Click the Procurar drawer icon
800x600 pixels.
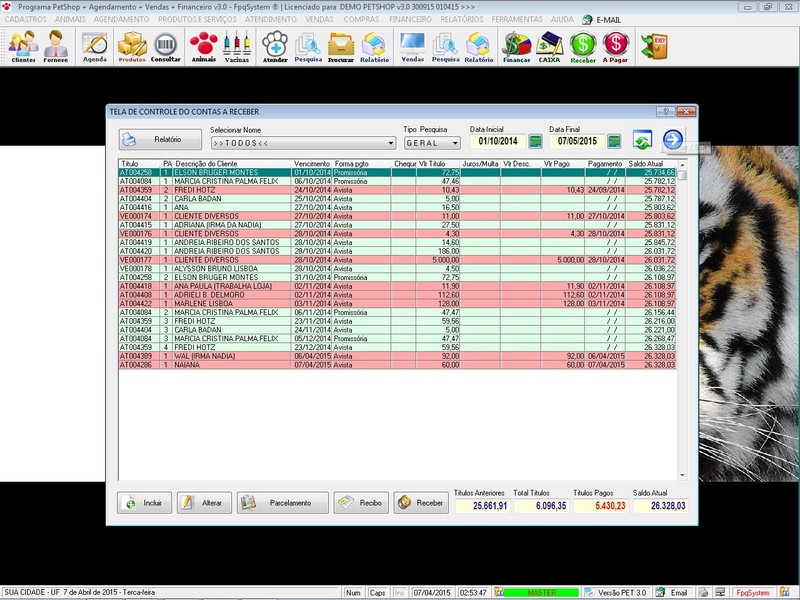(x=341, y=46)
